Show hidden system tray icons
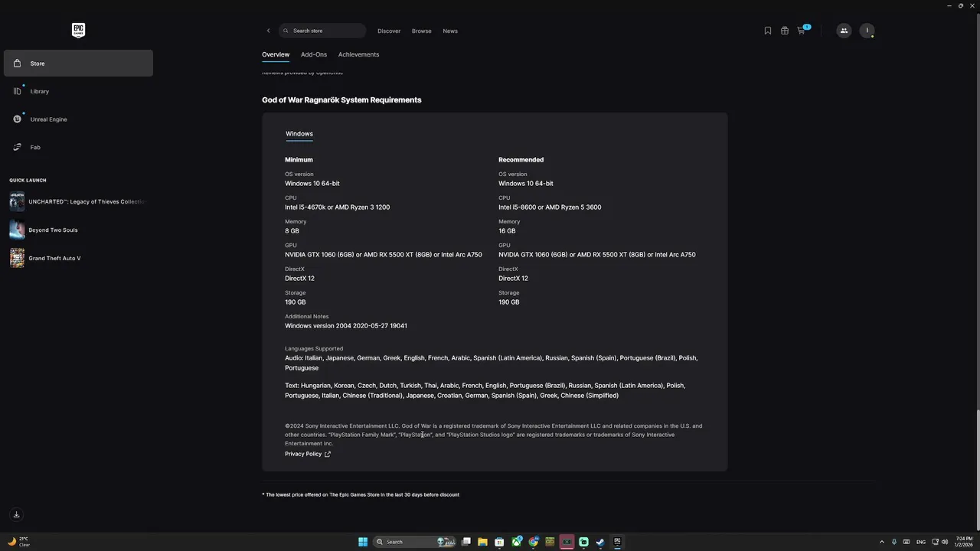Viewport: 980px width, 551px height. tap(881, 542)
